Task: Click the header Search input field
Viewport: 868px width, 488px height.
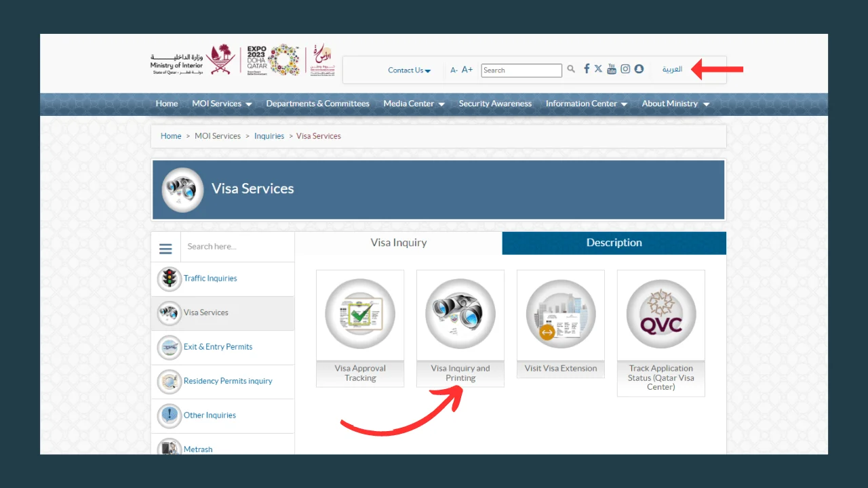Action: pos(521,70)
